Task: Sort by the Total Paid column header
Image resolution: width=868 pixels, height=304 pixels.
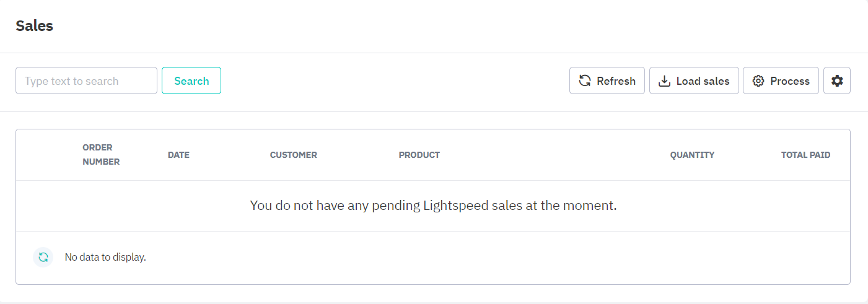Action: point(805,155)
